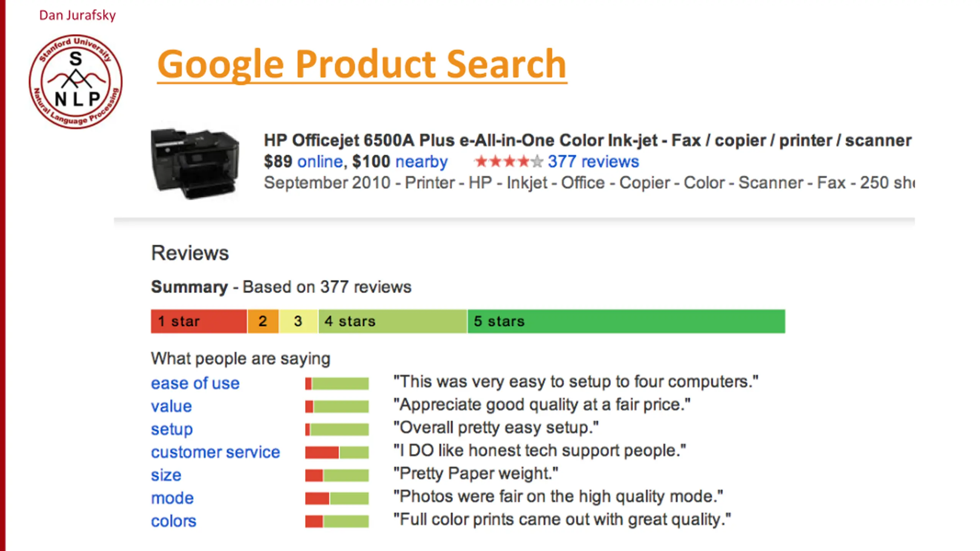This screenshot has width=980, height=551.
Task: Open the 'mode' aspect link
Action: [x=172, y=498]
